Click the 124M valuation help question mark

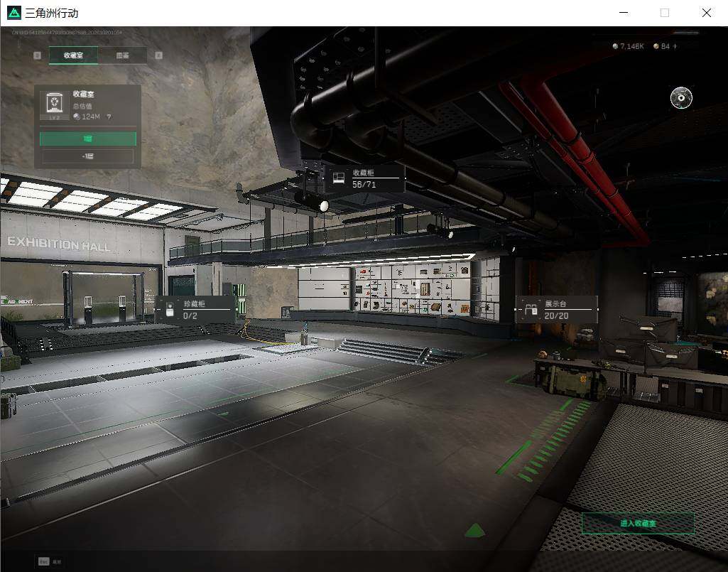(109, 117)
